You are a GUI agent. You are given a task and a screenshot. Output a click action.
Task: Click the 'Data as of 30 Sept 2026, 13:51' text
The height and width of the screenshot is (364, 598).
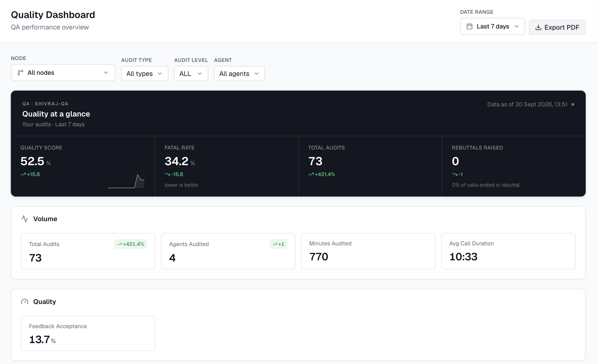pos(527,104)
